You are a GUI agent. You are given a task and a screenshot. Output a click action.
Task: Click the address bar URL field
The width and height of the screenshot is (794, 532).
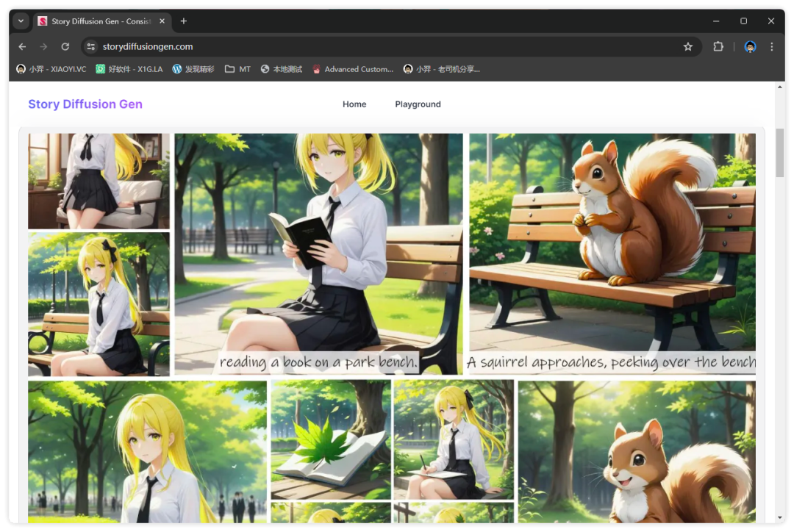click(x=368, y=46)
